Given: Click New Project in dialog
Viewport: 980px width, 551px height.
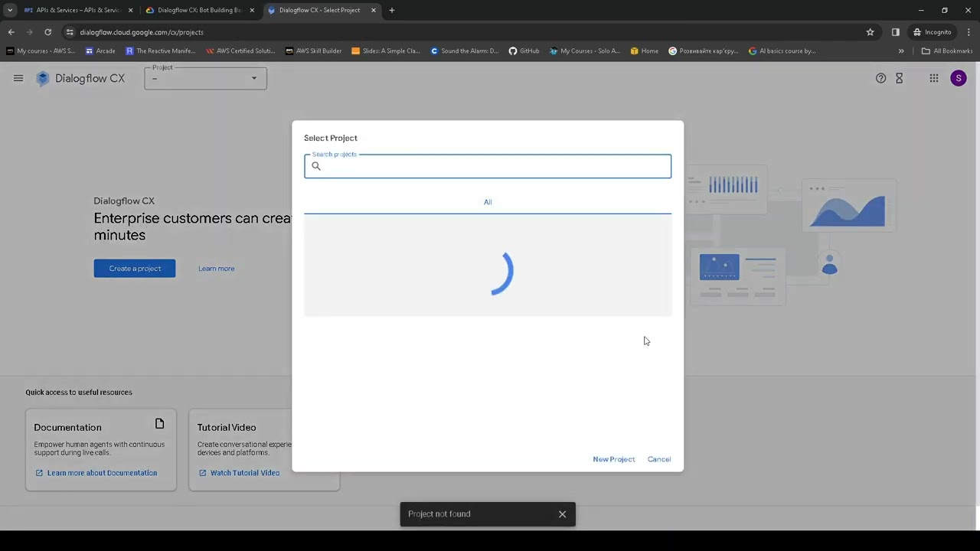Looking at the screenshot, I should 614,459.
